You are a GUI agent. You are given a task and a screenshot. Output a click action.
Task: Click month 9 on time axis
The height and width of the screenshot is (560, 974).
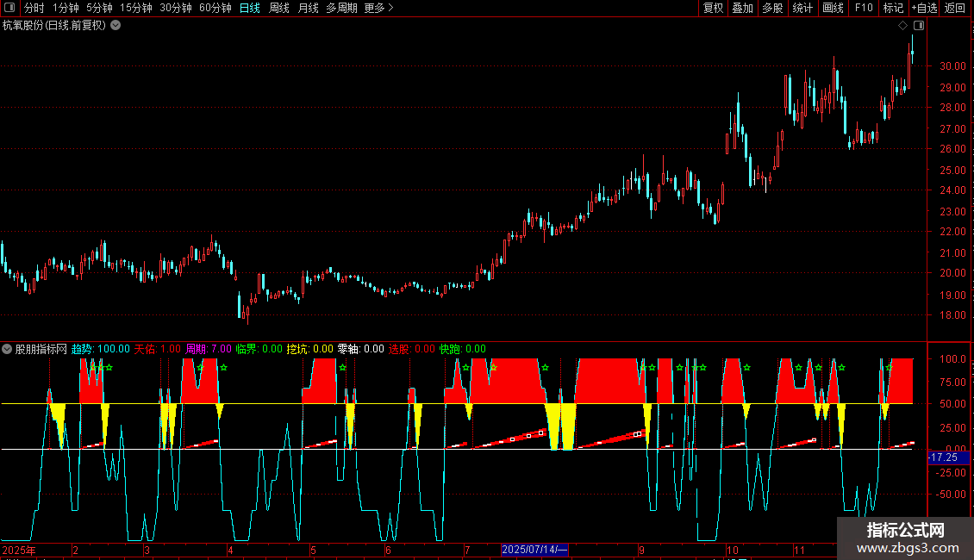[641, 550]
